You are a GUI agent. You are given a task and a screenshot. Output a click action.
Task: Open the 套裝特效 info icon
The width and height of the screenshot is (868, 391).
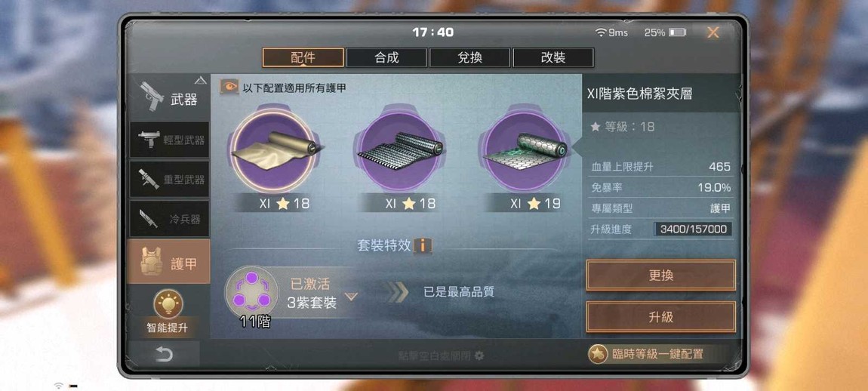point(423,245)
